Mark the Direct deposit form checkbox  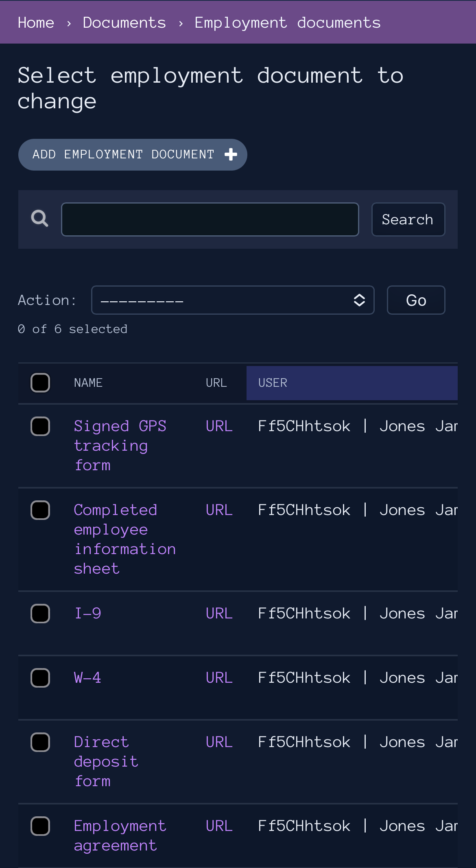40,742
